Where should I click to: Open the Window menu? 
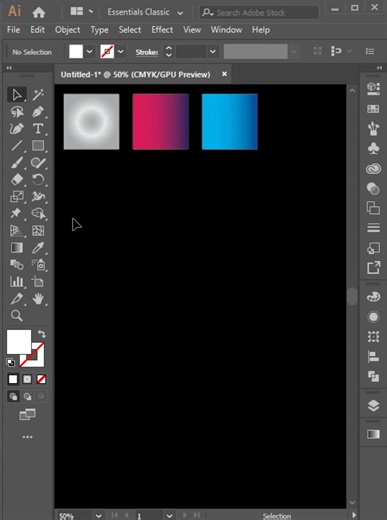point(226,30)
